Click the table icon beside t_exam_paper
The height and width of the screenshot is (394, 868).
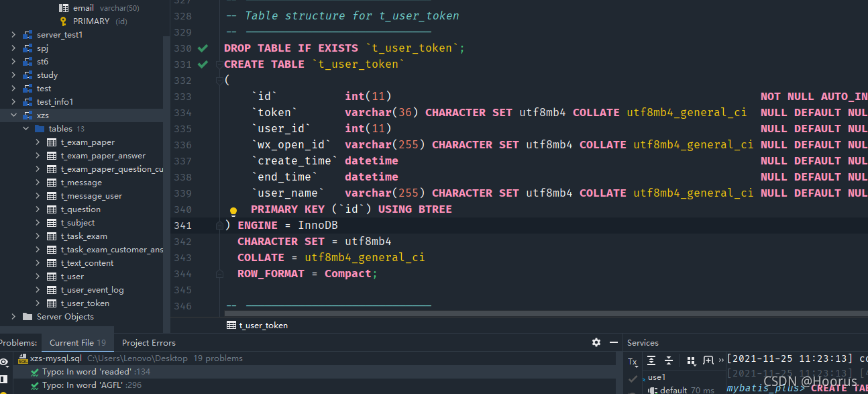tap(52, 142)
